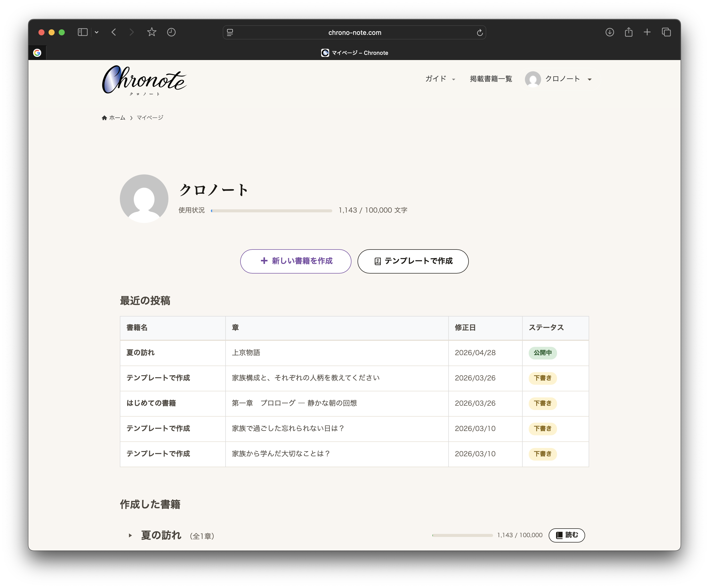Click the bookmark star icon
Image resolution: width=709 pixels, height=588 pixels.
coord(152,32)
